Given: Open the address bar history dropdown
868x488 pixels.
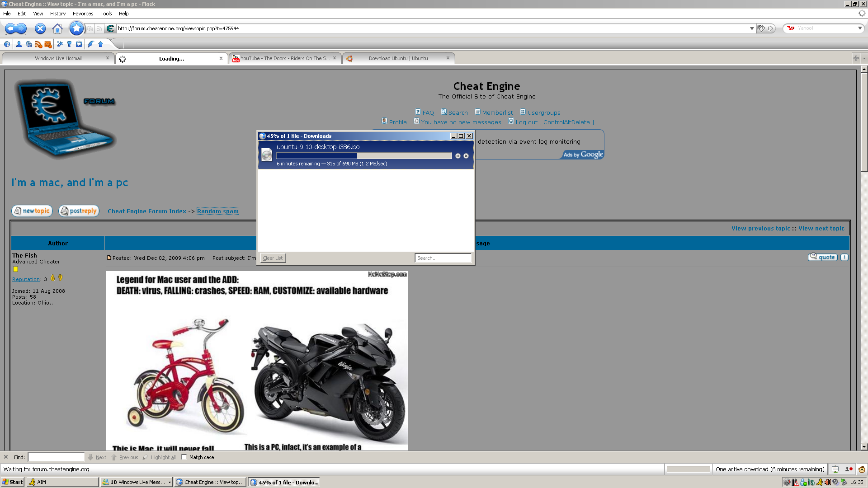Looking at the screenshot, I should (752, 28).
